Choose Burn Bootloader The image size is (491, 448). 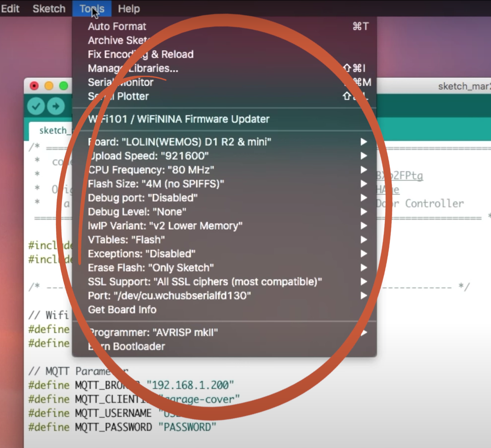point(224,346)
